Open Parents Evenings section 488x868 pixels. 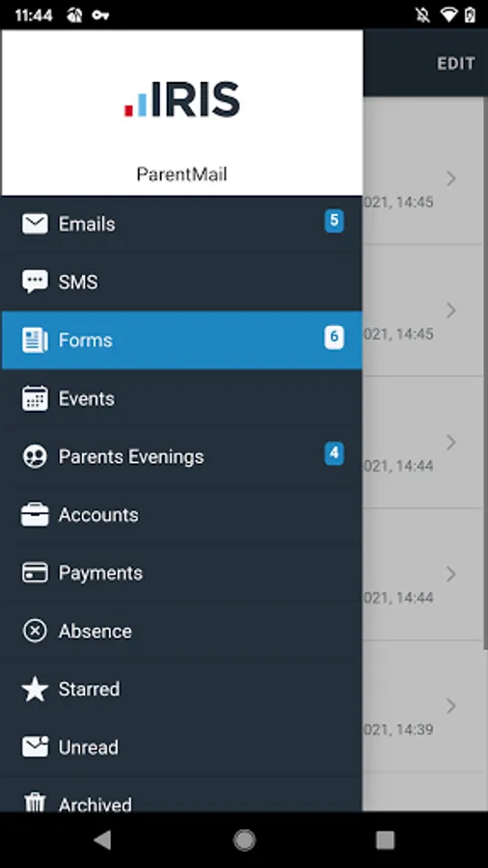pyautogui.click(x=182, y=457)
